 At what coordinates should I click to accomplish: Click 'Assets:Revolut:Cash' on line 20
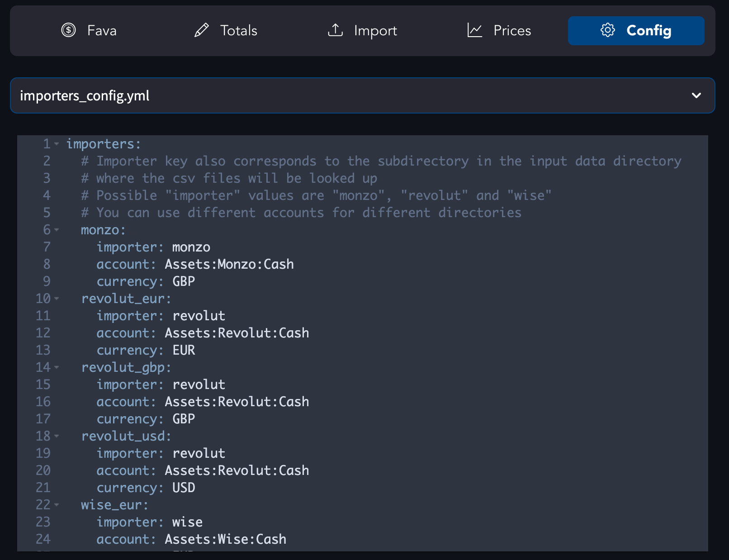(237, 470)
